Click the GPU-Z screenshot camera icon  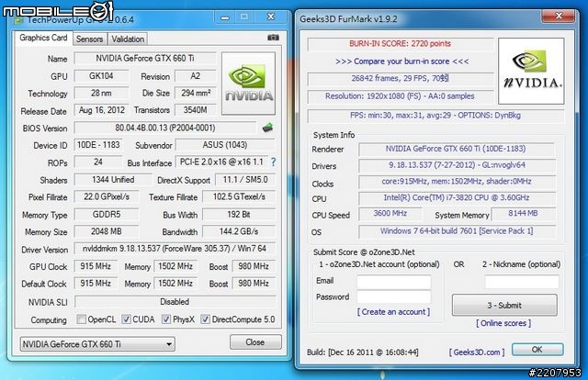(273, 38)
